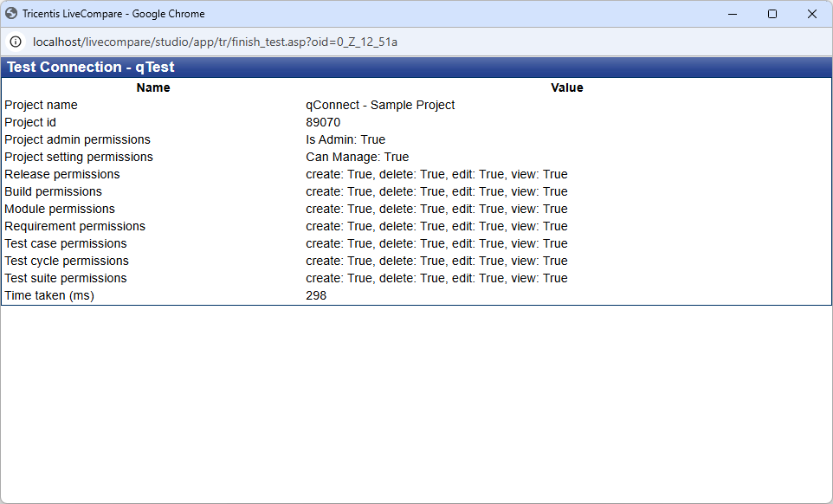Select the Module permissions label

click(x=59, y=209)
